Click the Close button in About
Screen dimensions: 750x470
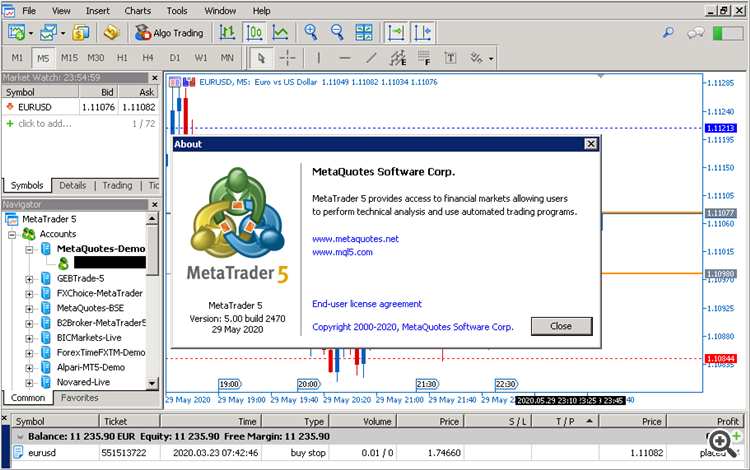pos(562,326)
